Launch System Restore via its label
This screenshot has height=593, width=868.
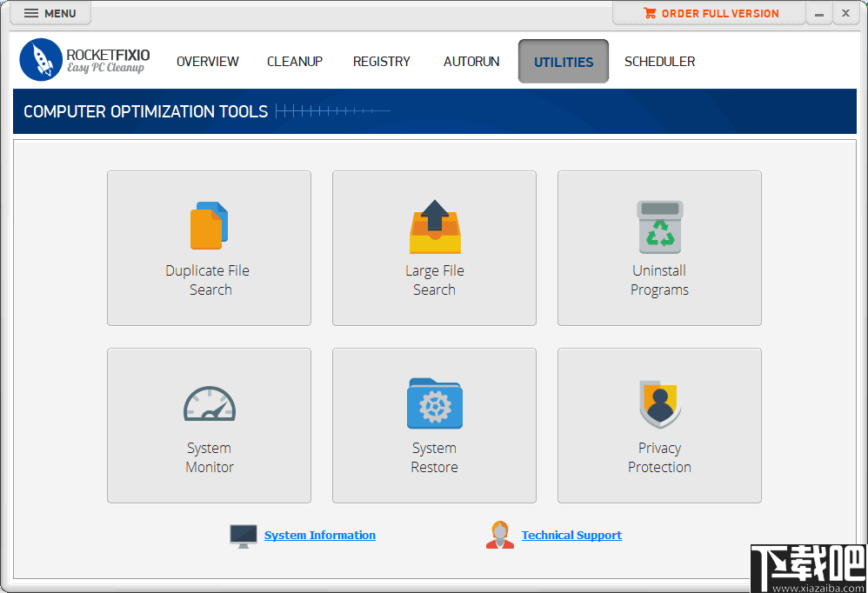pos(435,457)
